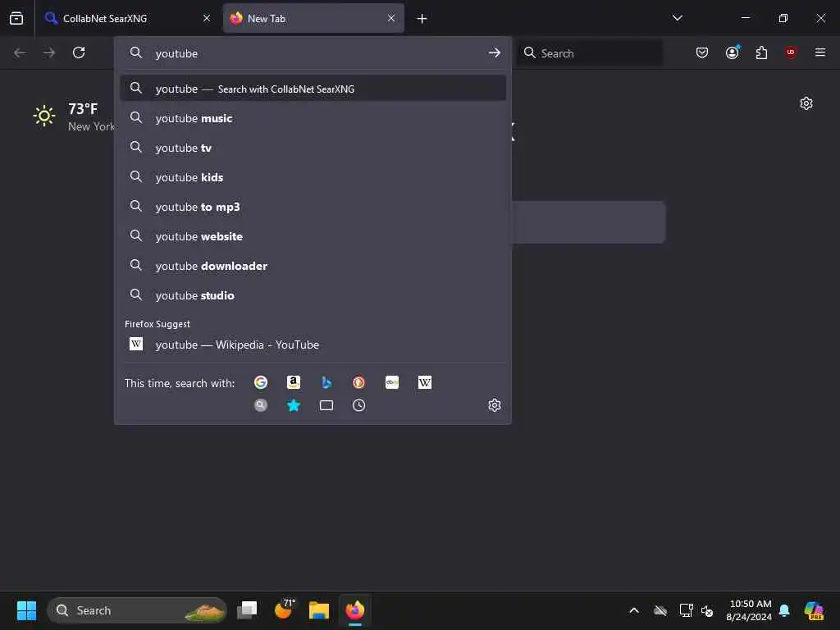Search with Wikipedia engine icon
Image resolution: width=840 pixels, height=630 pixels.
point(425,382)
